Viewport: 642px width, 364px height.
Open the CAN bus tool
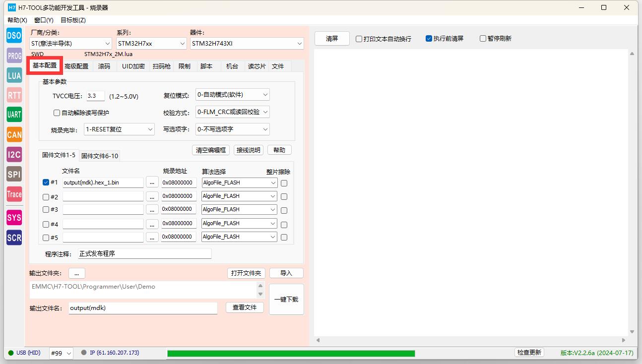pos(14,134)
